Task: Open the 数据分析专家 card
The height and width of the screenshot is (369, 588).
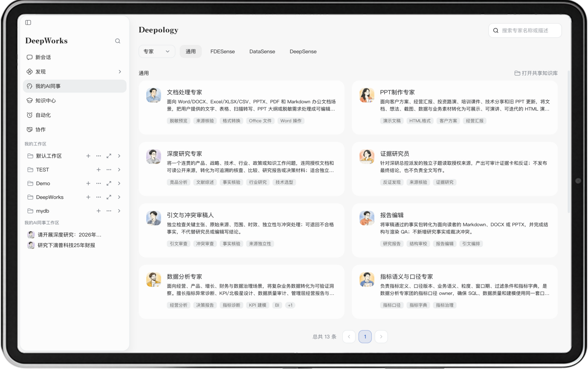Action: pyautogui.click(x=241, y=291)
